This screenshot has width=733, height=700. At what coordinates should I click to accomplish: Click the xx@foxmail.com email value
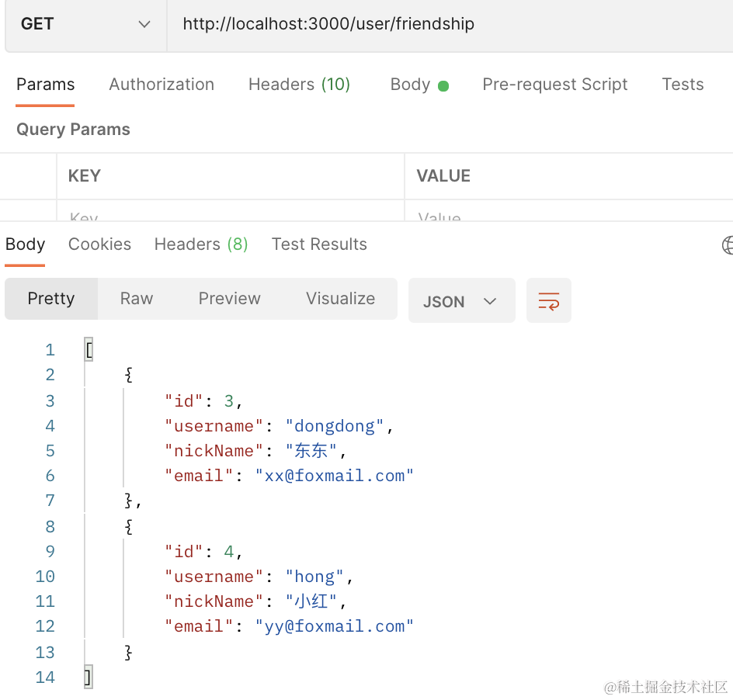coord(335,476)
